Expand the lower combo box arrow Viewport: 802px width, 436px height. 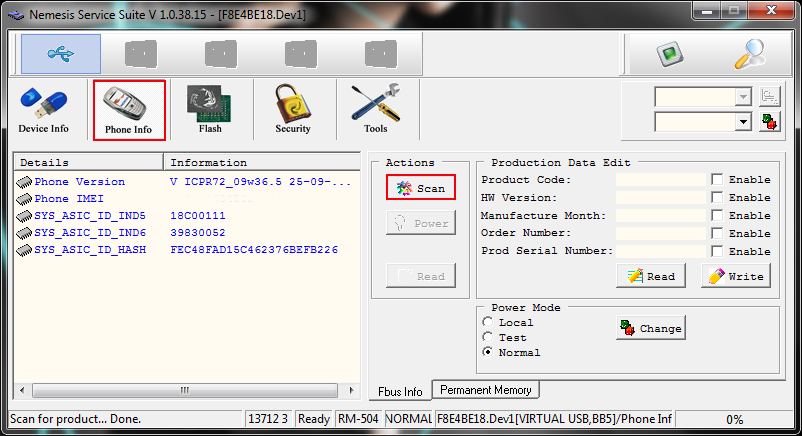pyautogui.click(x=743, y=122)
